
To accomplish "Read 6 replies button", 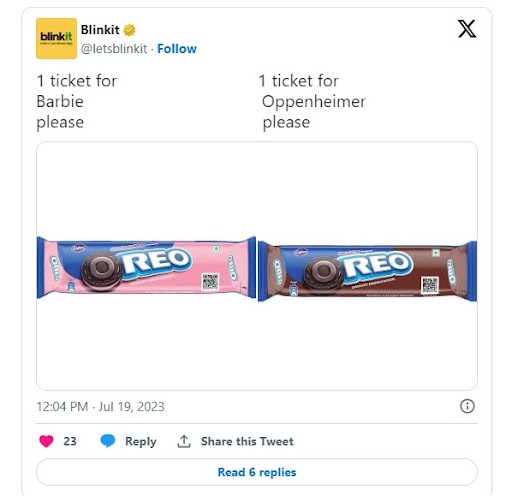I will [257, 472].
